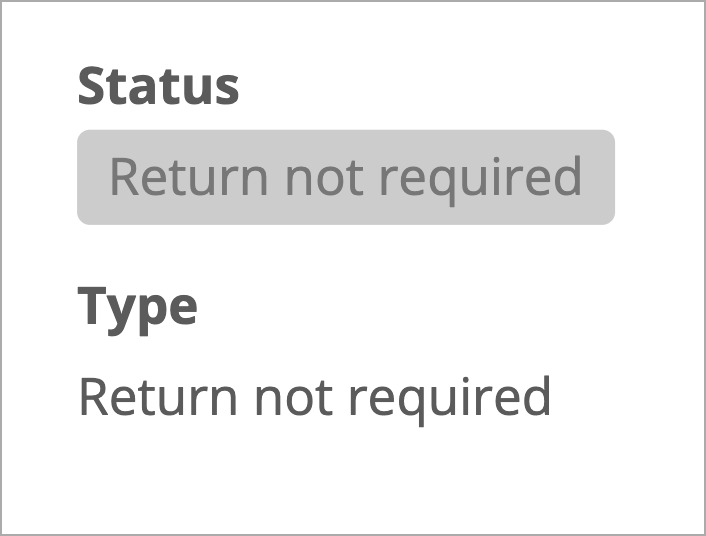Click the letter "T" of the Type heading
706x536 pixels.
(x=92, y=305)
